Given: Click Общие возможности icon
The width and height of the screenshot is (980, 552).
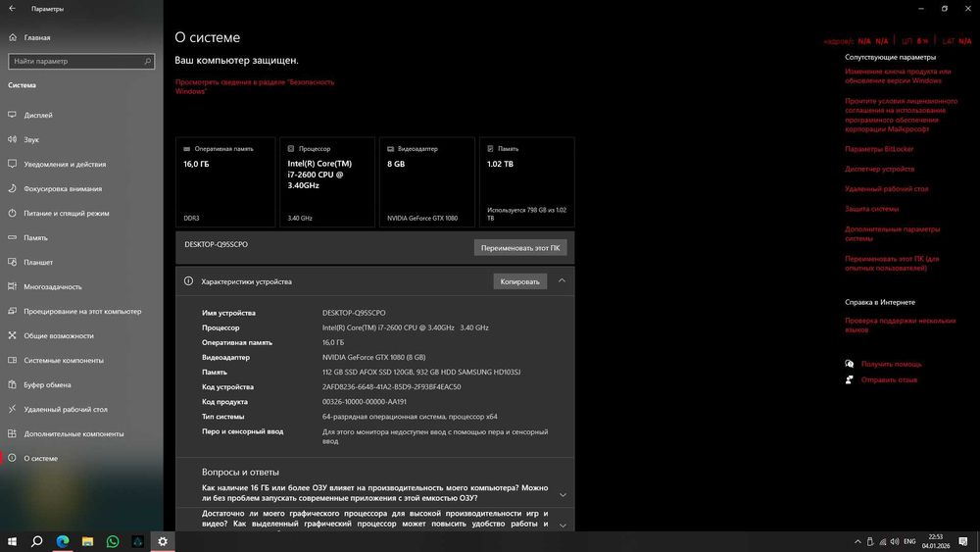Looking at the screenshot, I should [12, 335].
